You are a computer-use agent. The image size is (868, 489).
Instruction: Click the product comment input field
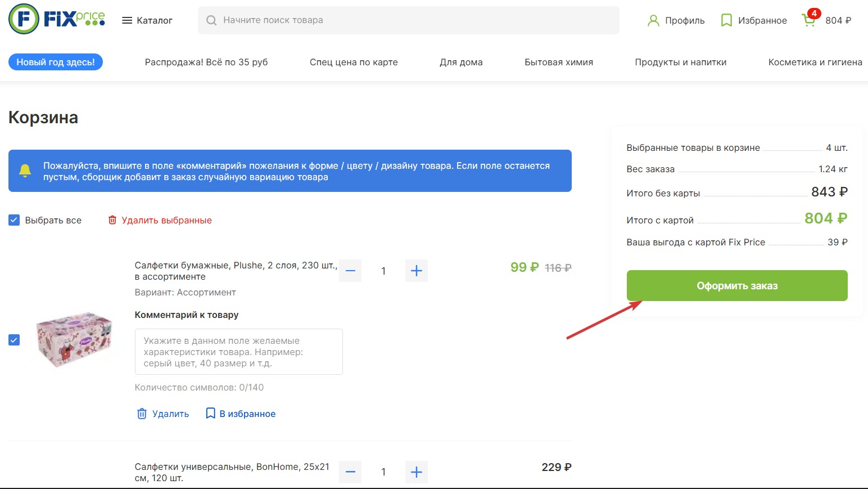[238, 351]
